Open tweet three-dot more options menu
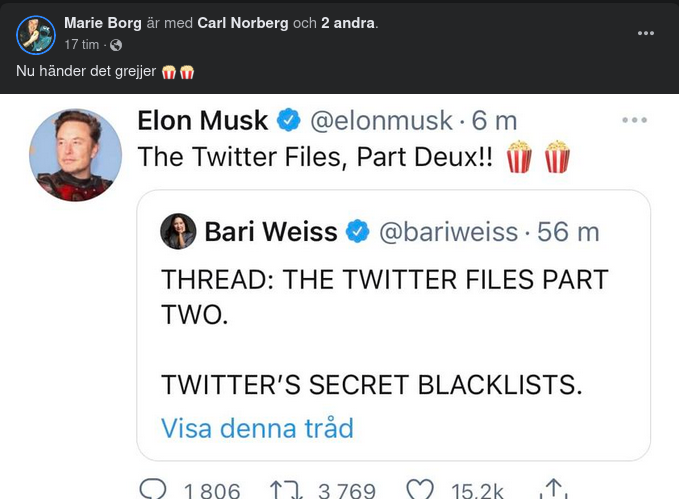This screenshot has height=499, width=679. pyautogui.click(x=635, y=120)
